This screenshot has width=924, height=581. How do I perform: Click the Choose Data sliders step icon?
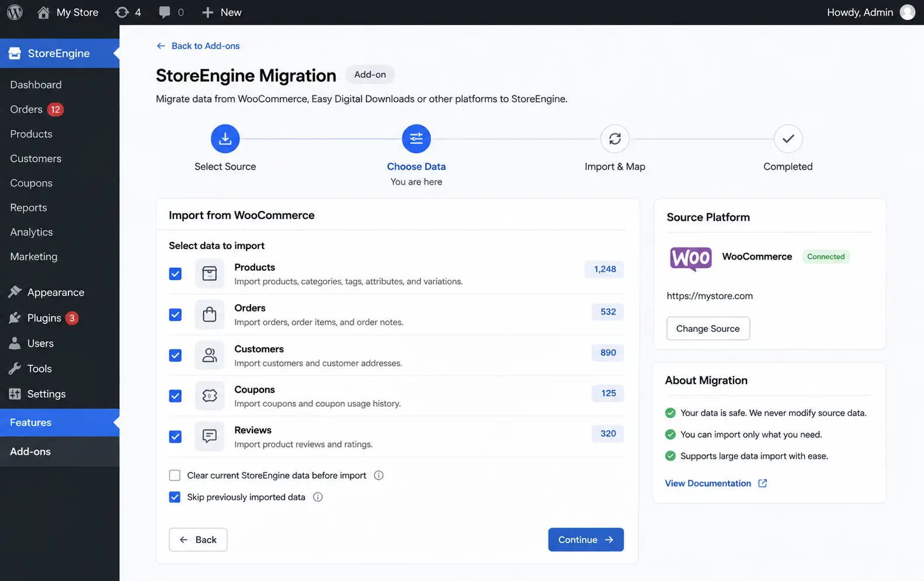pyautogui.click(x=416, y=139)
